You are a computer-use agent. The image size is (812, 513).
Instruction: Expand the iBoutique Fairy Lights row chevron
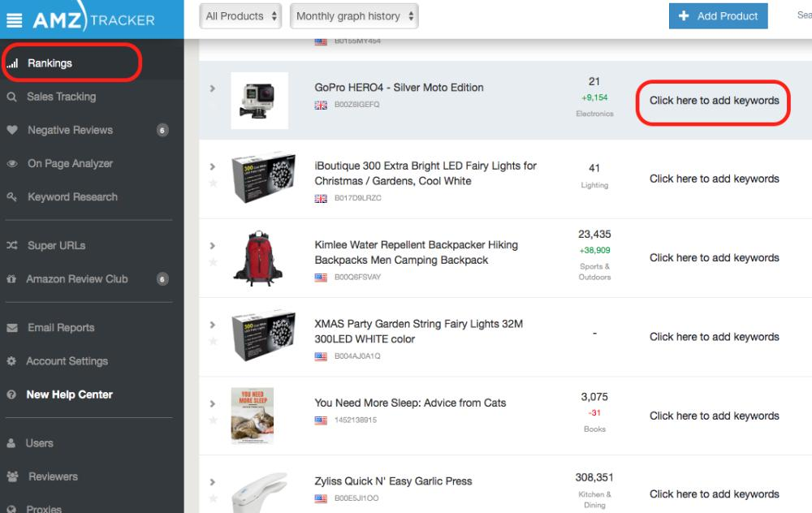click(x=212, y=166)
